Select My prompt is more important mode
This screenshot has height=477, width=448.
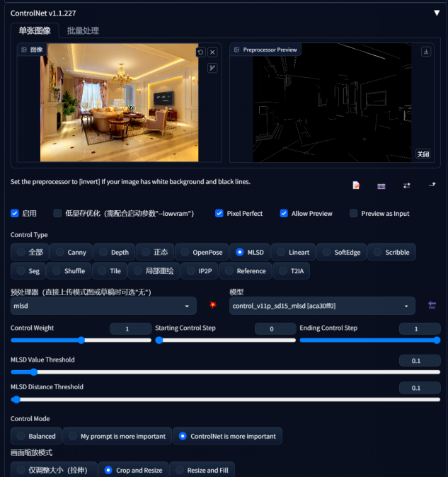117,436
